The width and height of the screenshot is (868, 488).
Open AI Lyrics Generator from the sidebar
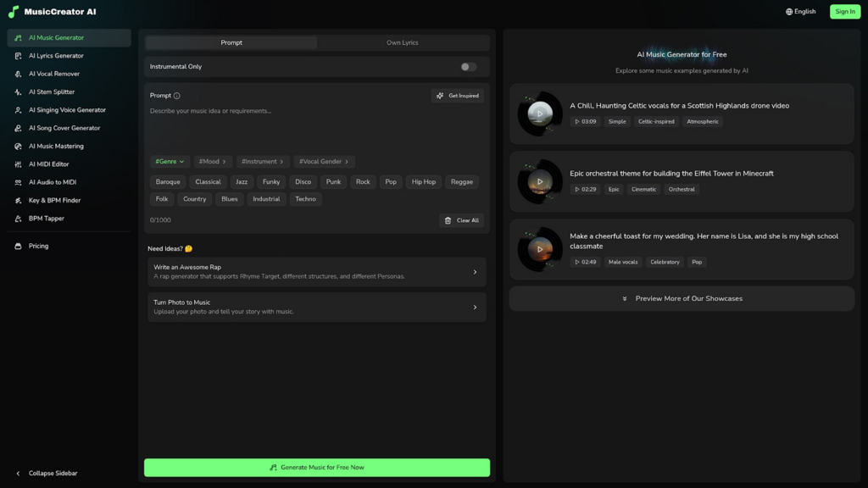pyautogui.click(x=56, y=56)
